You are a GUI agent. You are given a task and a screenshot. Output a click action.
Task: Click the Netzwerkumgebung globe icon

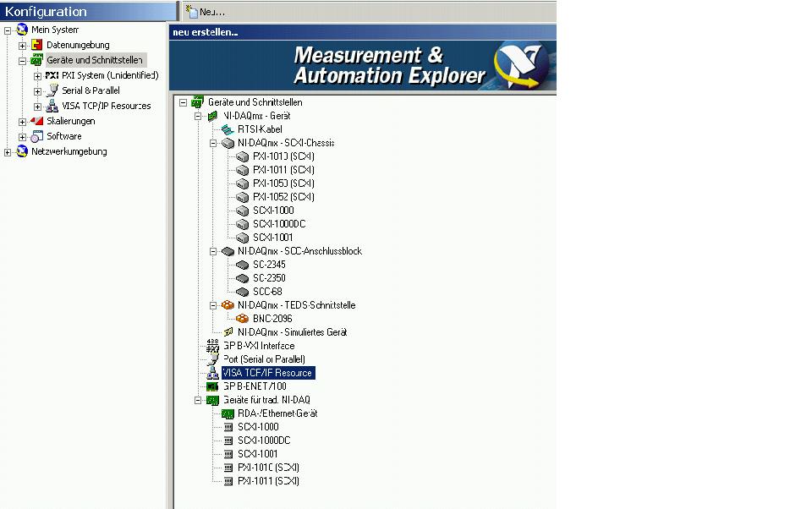22,151
